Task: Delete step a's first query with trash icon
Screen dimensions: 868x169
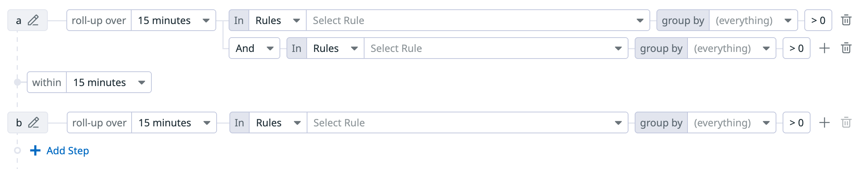Action: pyautogui.click(x=846, y=20)
